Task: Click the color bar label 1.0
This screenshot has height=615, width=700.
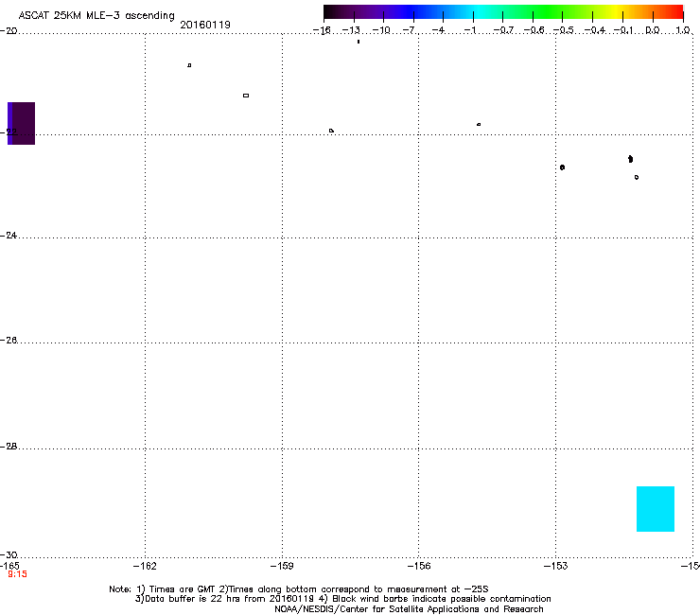Action: (x=683, y=30)
